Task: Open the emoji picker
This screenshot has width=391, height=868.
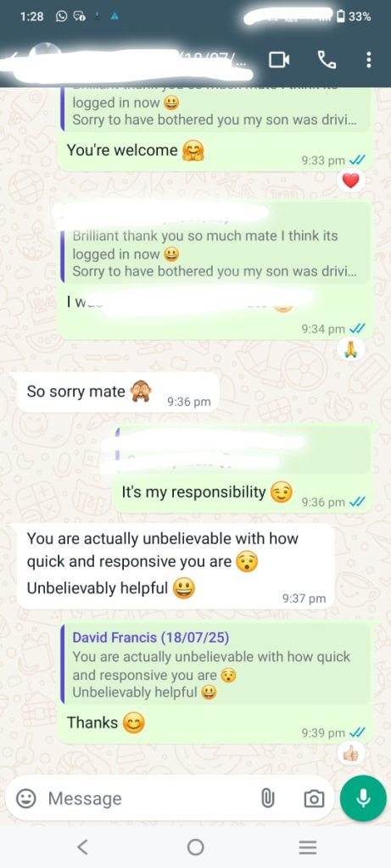Action: point(25,798)
